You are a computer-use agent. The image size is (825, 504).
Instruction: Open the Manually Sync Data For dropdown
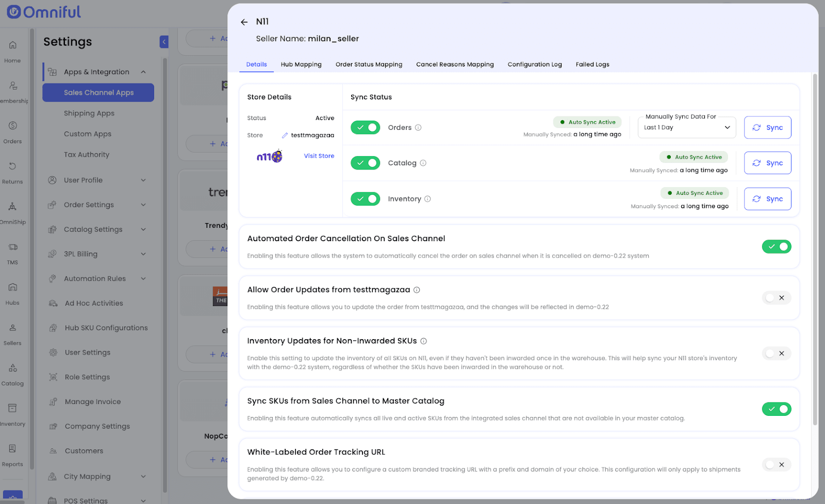click(x=687, y=128)
